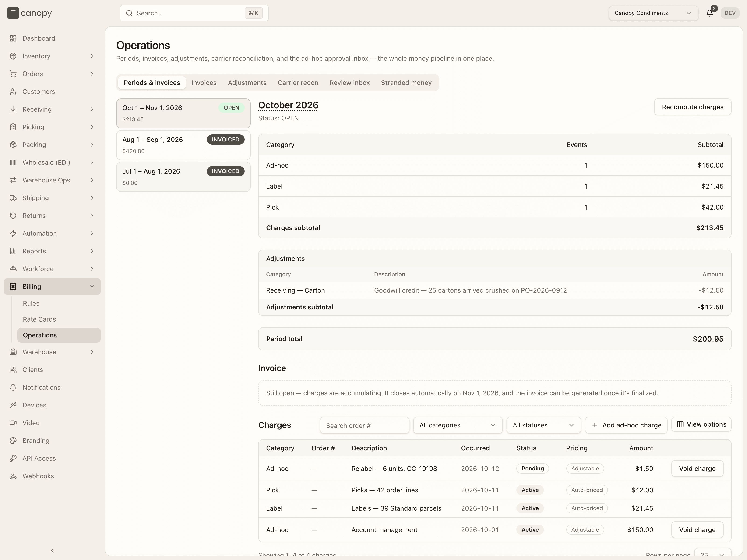The height and width of the screenshot is (560, 747).
Task: Open the Carrier recon tab
Action: point(298,83)
